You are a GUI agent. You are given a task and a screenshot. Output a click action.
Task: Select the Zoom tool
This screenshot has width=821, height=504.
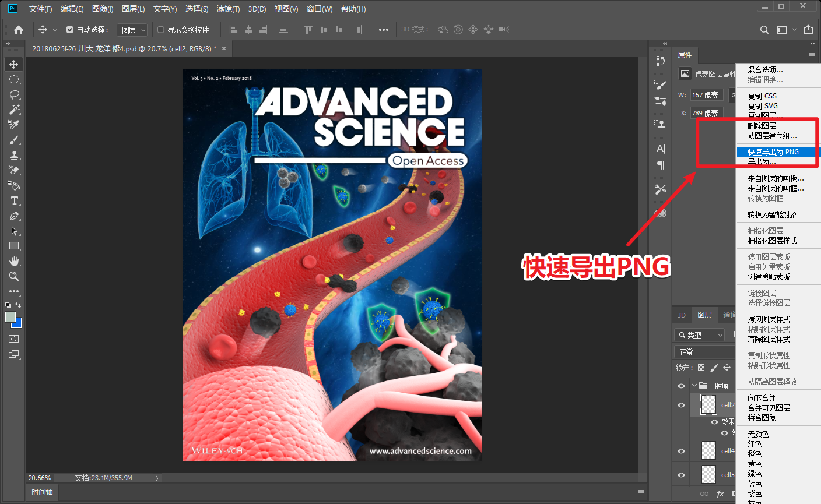[x=14, y=276]
